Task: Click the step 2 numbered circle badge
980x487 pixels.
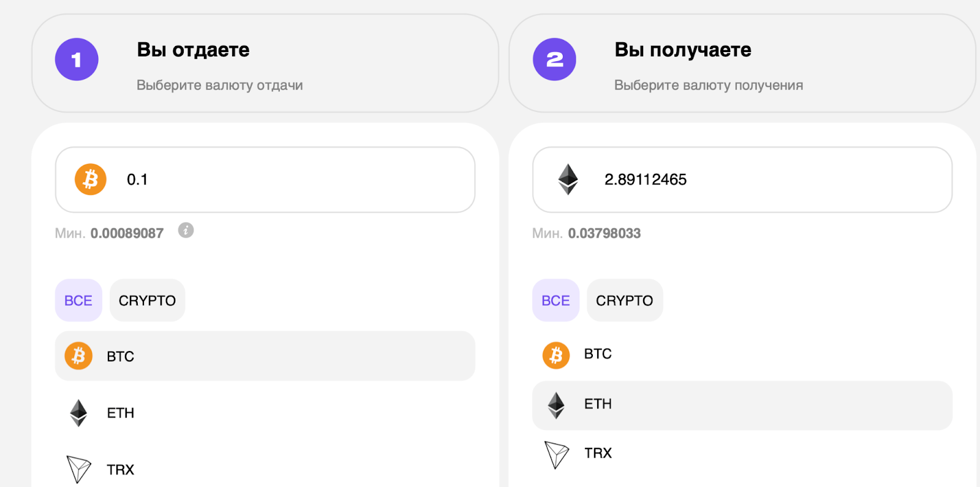Action: pyautogui.click(x=554, y=59)
